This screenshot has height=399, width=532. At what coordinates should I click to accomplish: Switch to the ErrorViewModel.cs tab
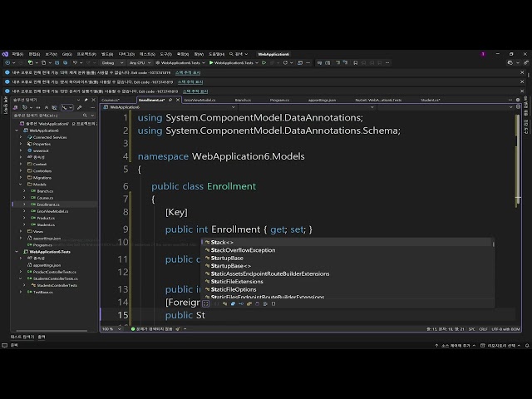tap(199, 100)
